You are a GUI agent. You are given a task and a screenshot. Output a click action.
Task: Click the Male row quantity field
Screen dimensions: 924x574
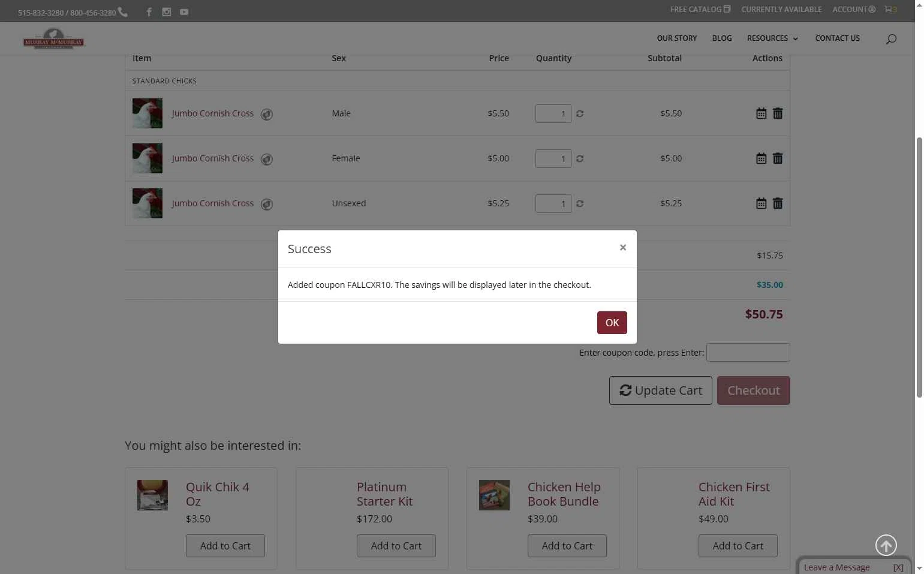pos(553,113)
